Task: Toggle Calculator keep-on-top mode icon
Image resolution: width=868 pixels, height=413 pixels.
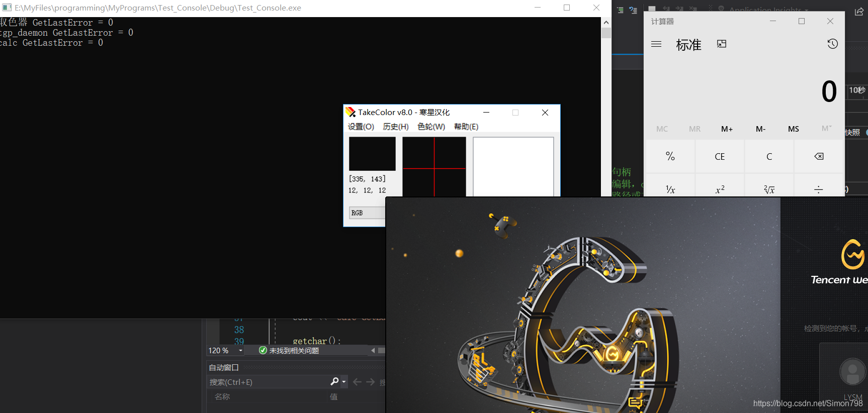Action: [722, 44]
